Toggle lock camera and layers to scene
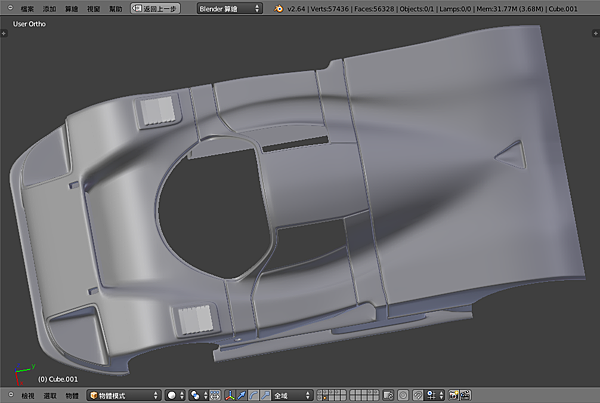This screenshot has width=600, height=403. tap(388, 395)
